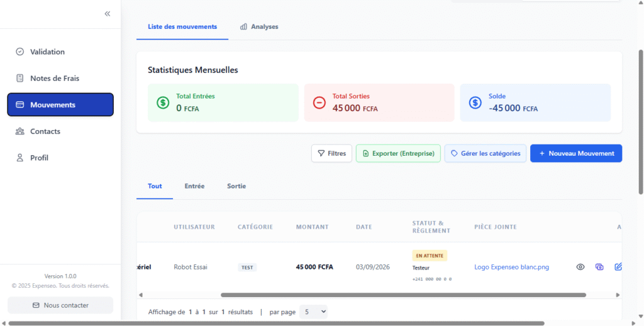Open Logo Expenseo blanc.png attachment link
The height and width of the screenshot is (326, 644).
pos(511,267)
